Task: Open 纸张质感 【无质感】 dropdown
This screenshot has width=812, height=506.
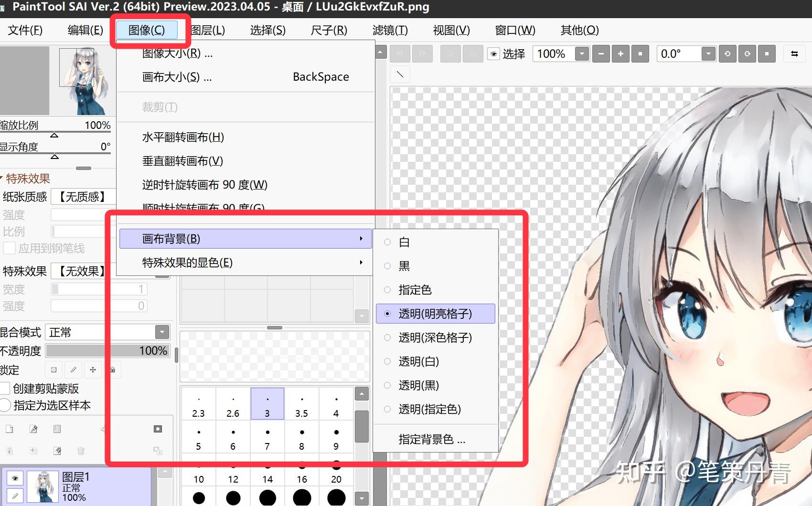Action: pos(83,197)
